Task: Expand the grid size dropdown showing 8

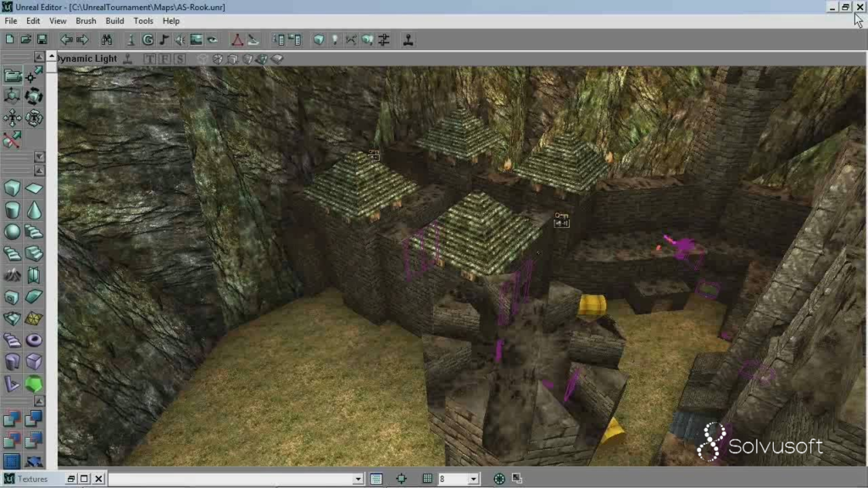Action: 473,480
